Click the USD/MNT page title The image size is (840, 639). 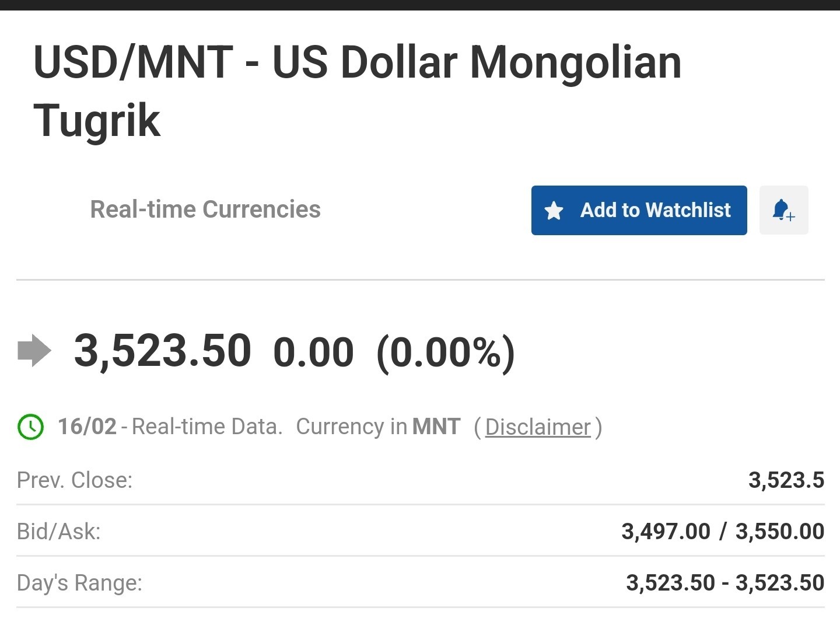tap(358, 91)
